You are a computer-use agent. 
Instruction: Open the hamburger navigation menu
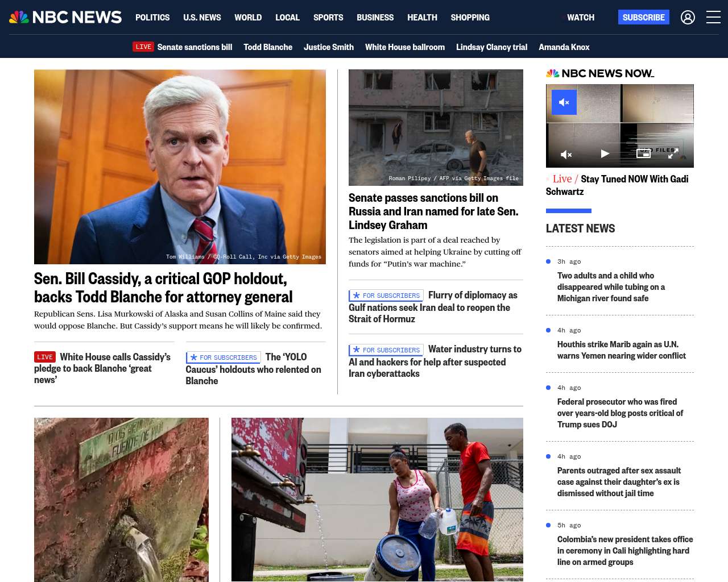pyautogui.click(x=713, y=17)
